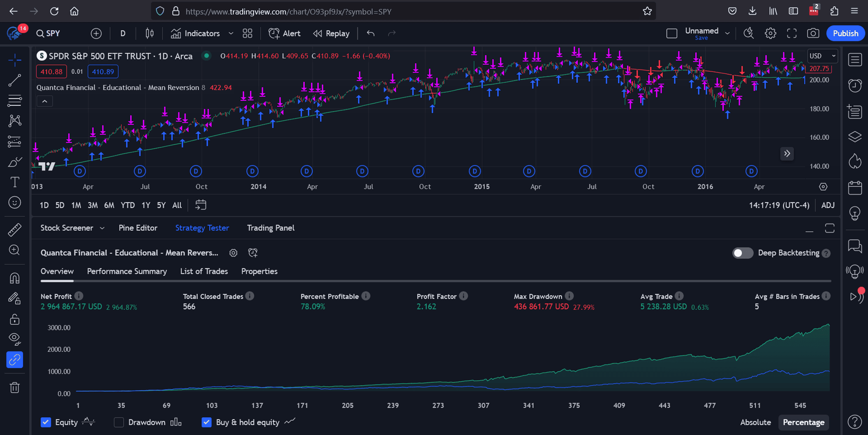
Task: Expand the Indicators favorites dropdown arrow
Action: tap(231, 33)
